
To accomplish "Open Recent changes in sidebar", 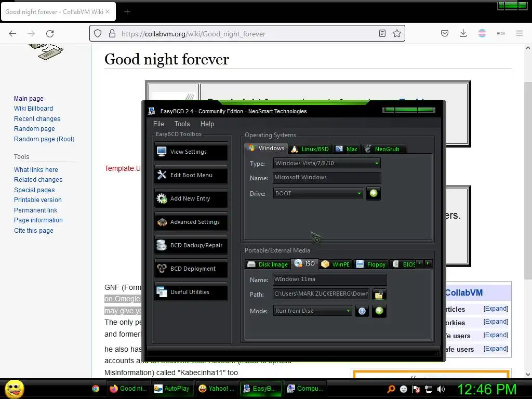I will pos(37,119).
